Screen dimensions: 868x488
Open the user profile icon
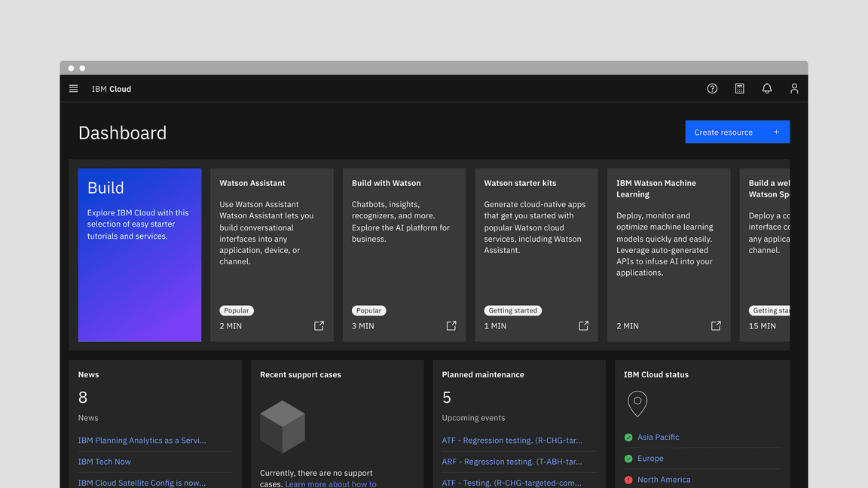(x=794, y=89)
